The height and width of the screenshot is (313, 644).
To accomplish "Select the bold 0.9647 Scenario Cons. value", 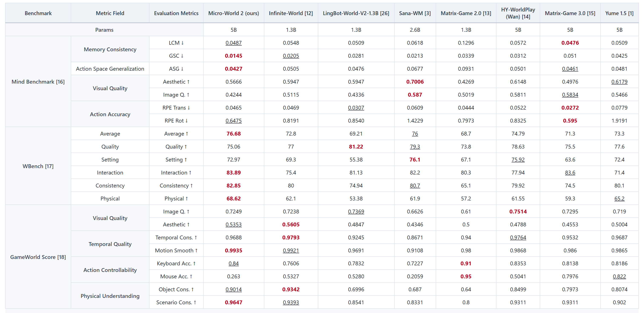I will click(233, 302).
